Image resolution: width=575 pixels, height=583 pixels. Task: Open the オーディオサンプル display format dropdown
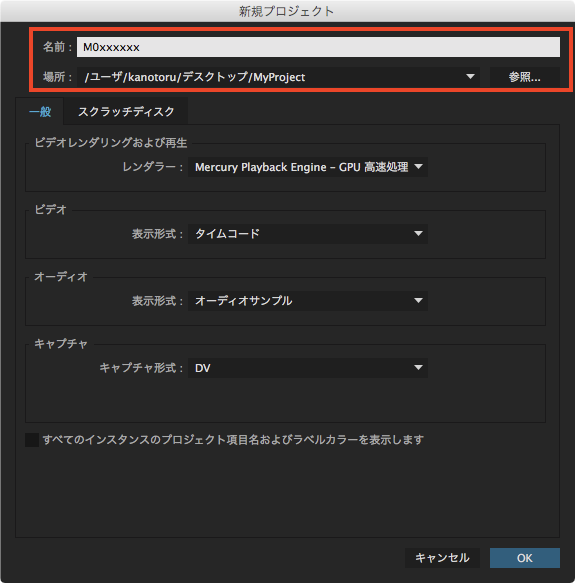coord(308,301)
